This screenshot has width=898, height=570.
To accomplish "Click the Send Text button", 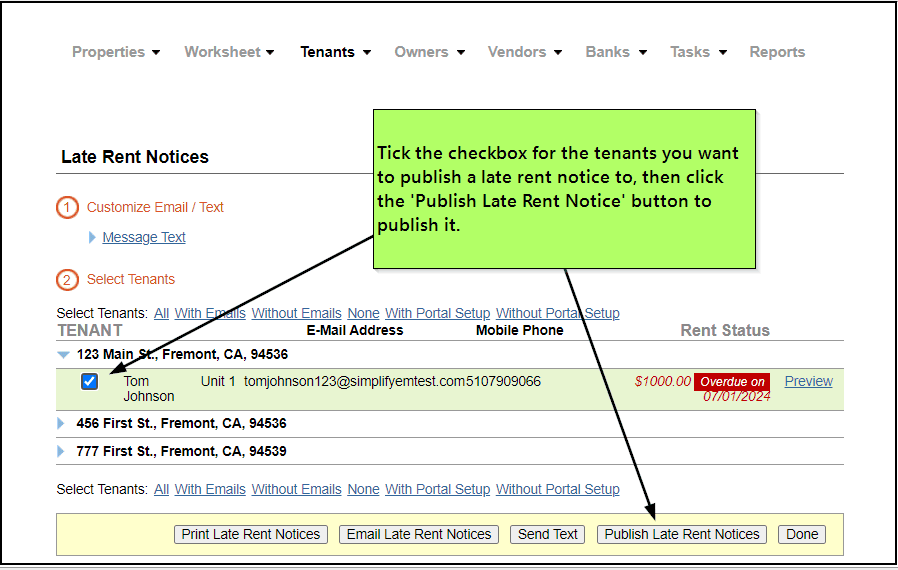I will [548, 535].
